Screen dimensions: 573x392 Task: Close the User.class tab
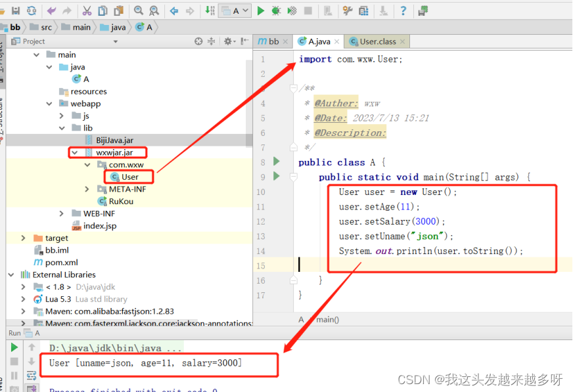[x=402, y=41]
